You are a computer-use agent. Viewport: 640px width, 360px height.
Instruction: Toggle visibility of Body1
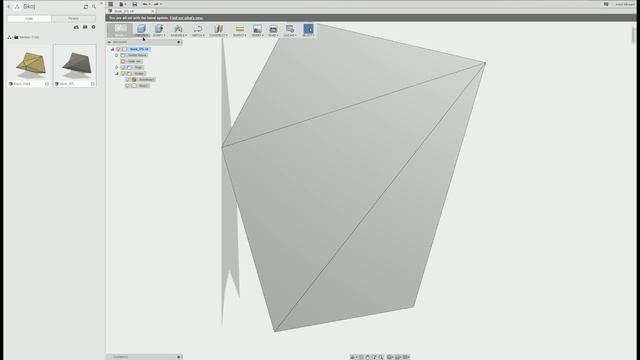(128, 86)
